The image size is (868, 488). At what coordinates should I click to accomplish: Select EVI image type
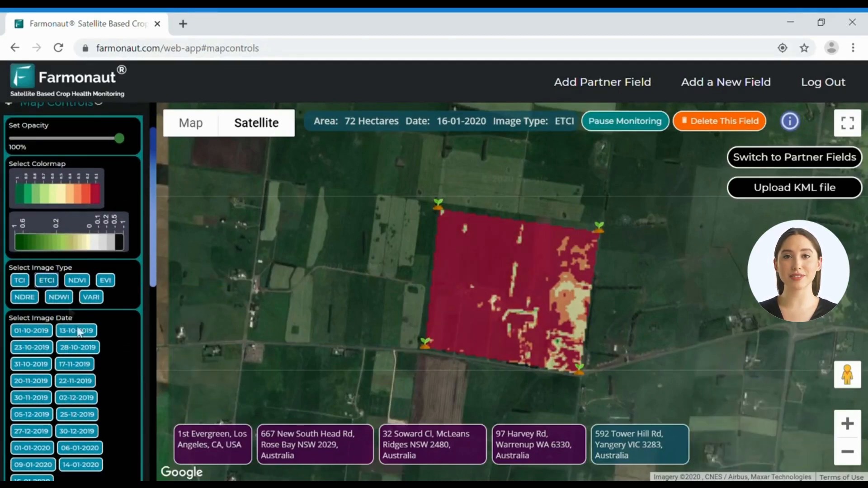pos(105,280)
